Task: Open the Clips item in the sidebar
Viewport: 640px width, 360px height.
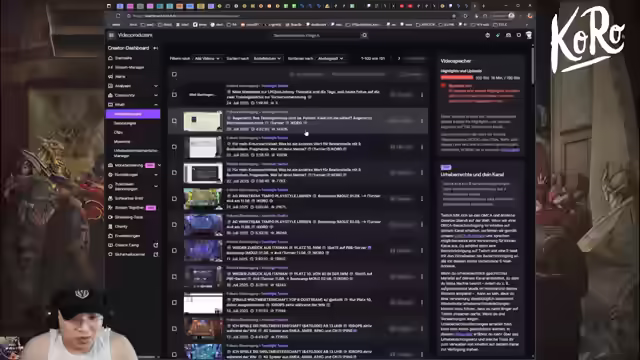Action: [x=118, y=132]
